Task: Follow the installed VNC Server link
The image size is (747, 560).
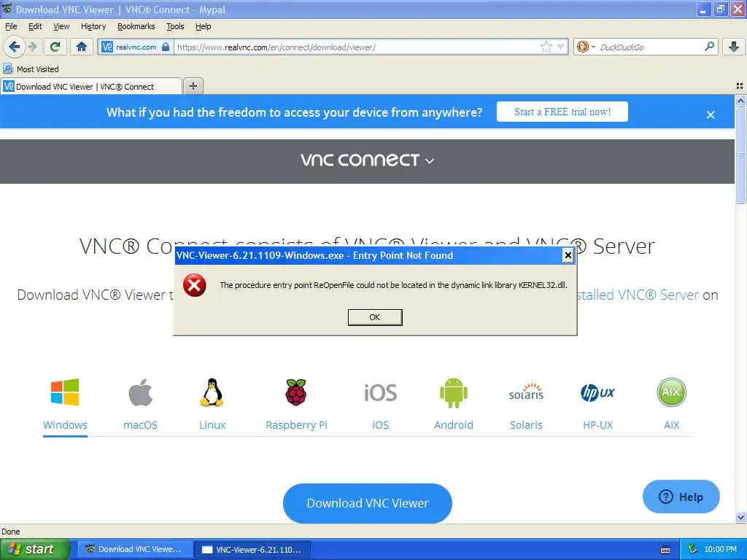Action: [637, 295]
